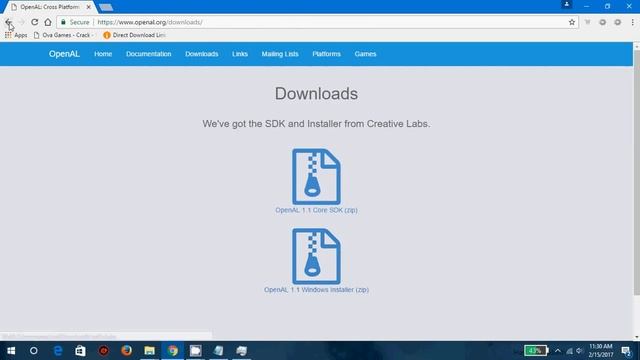Open Downloads in site navigation

(x=202, y=54)
